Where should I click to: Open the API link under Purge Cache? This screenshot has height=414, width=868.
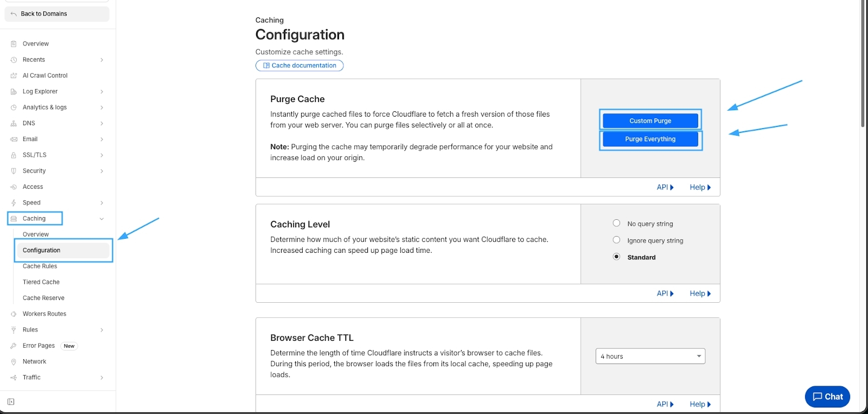pos(665,187)
